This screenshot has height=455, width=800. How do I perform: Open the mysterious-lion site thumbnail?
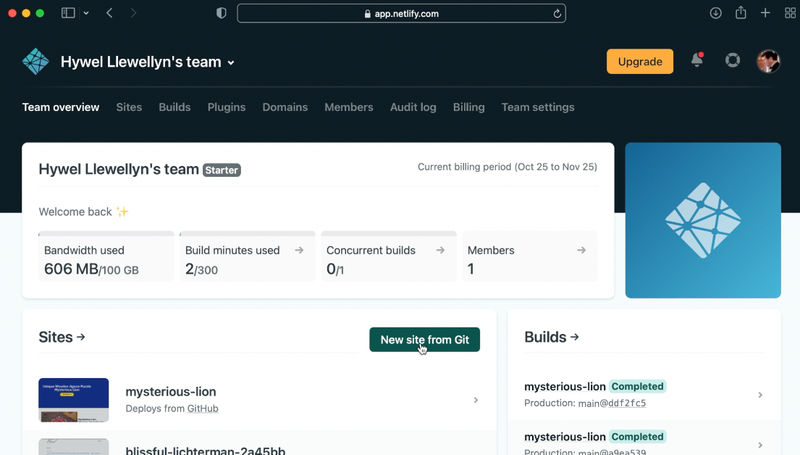[73, 400]
